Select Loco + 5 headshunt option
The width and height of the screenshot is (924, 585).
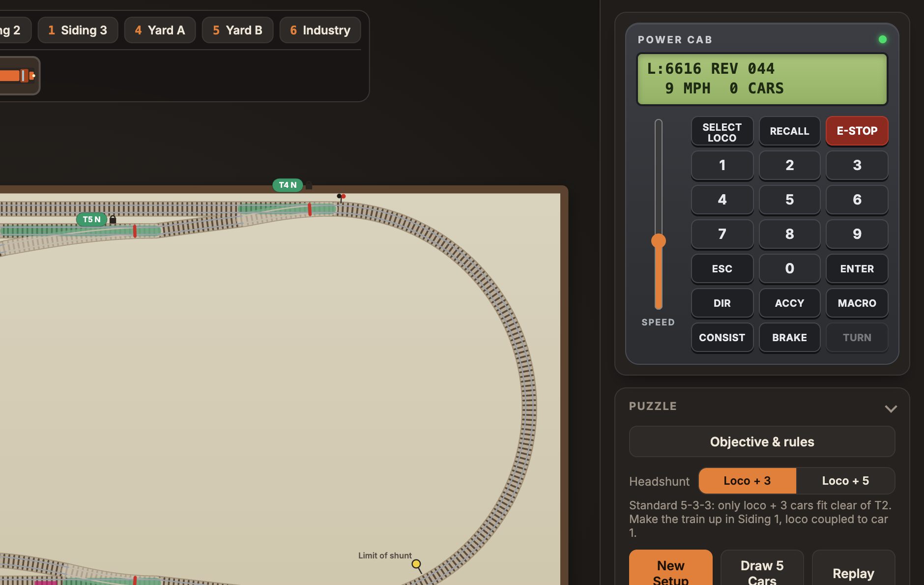tap(845, 480)
